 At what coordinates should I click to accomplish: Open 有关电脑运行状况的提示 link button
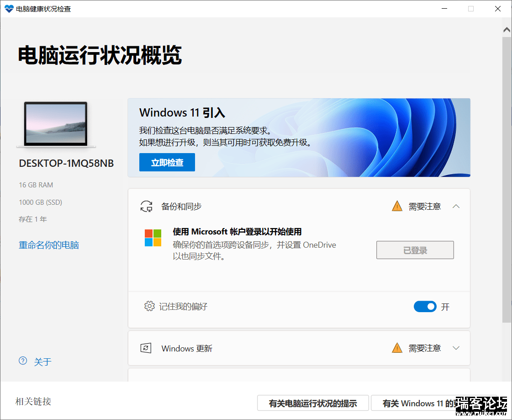[313, 404]
